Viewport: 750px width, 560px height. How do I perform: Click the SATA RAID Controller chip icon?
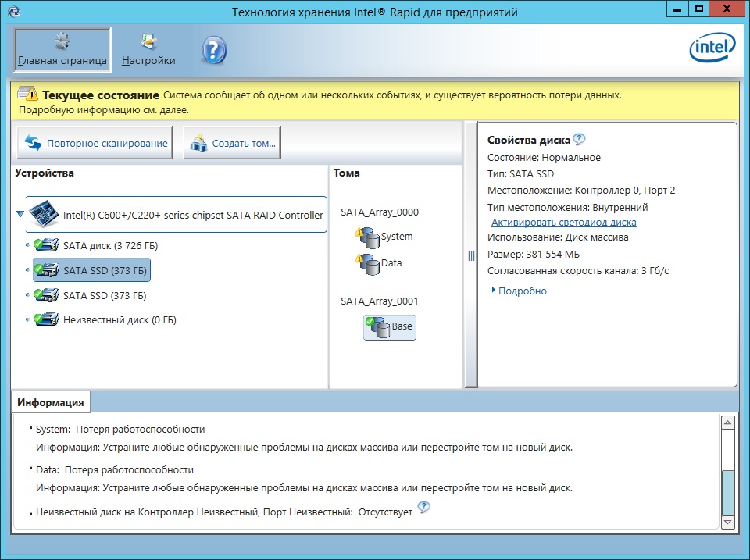click(x=44, y=214)
